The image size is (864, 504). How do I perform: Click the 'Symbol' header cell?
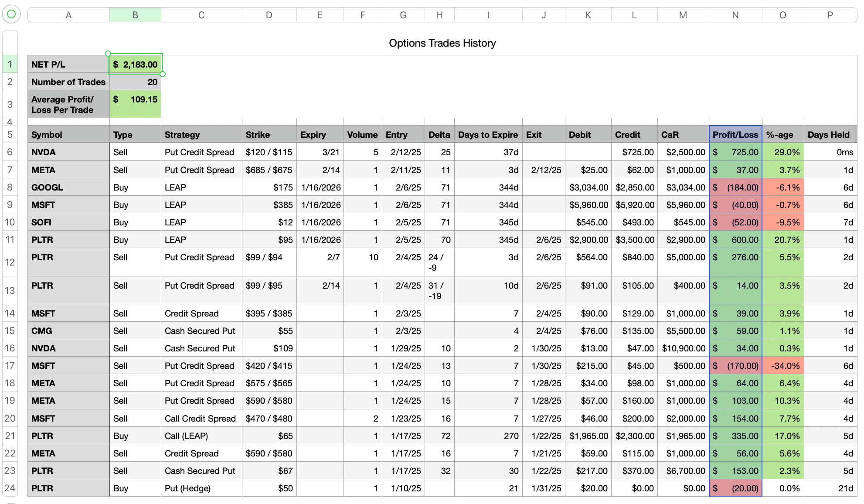point(68,135)
